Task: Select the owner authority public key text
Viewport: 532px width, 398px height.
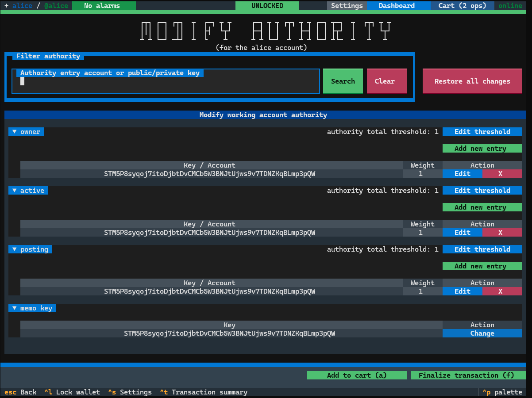Action: [x=210, y=174]
